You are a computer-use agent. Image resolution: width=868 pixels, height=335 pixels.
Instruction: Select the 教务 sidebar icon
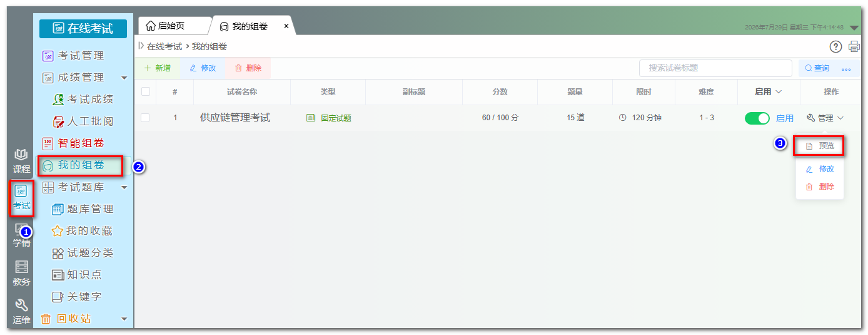tap(21, 273)
